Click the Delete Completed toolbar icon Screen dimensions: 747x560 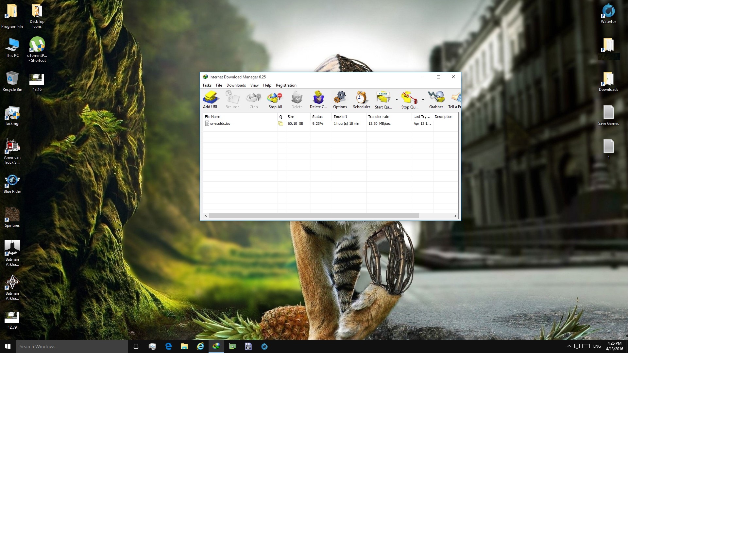point(318,98)
